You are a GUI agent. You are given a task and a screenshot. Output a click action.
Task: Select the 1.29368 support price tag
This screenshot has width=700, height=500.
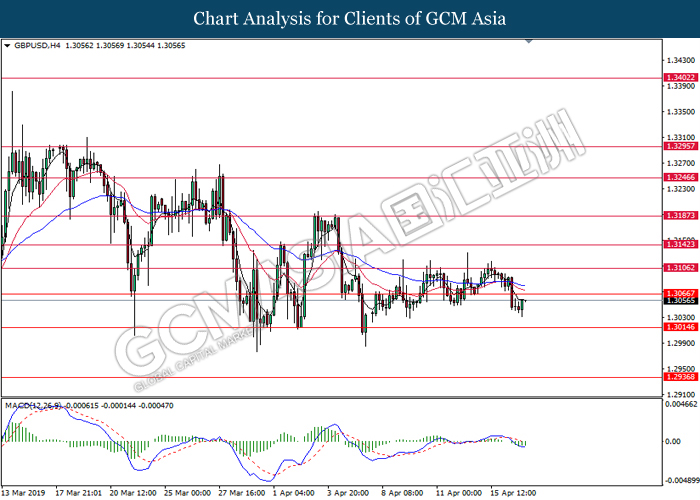pos(678,377)
